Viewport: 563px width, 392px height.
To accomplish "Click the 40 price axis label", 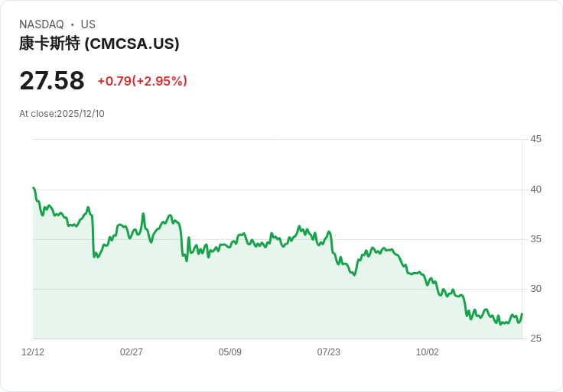I will coord(536,190).
